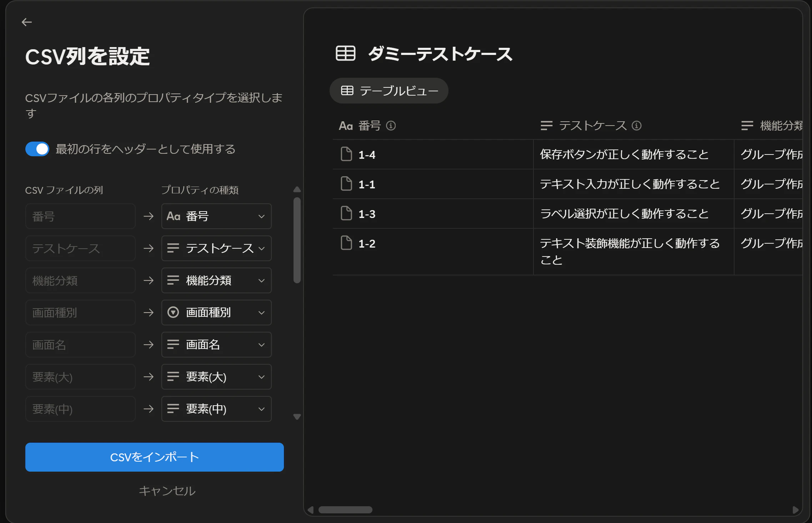Click the 要素(中) CSV column field
The image size is (812, 523).
pos(80,409)
